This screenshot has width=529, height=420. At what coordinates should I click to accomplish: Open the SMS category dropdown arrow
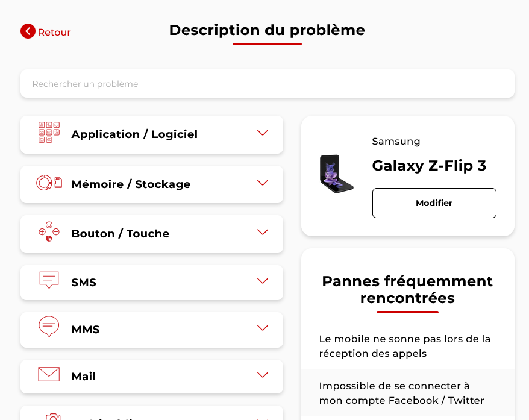coord(262,281)
